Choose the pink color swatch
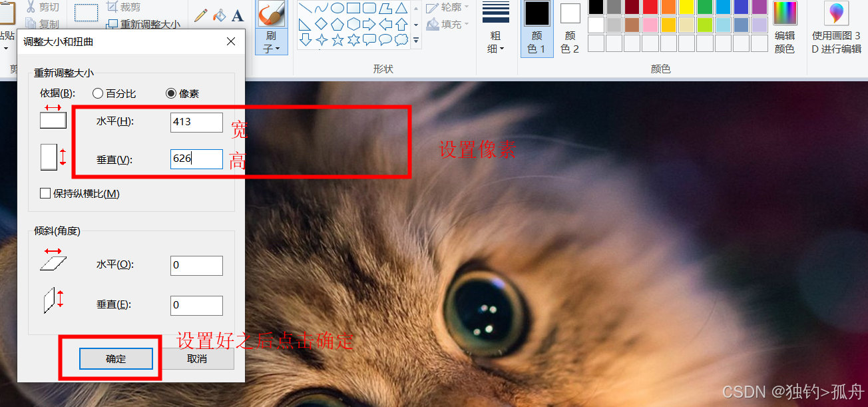The height and width of the screenshot is (407, 868). coord(650,25)
